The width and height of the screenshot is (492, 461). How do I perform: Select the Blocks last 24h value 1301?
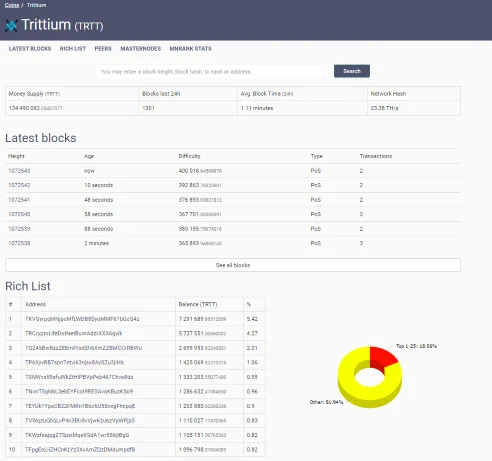148,108
